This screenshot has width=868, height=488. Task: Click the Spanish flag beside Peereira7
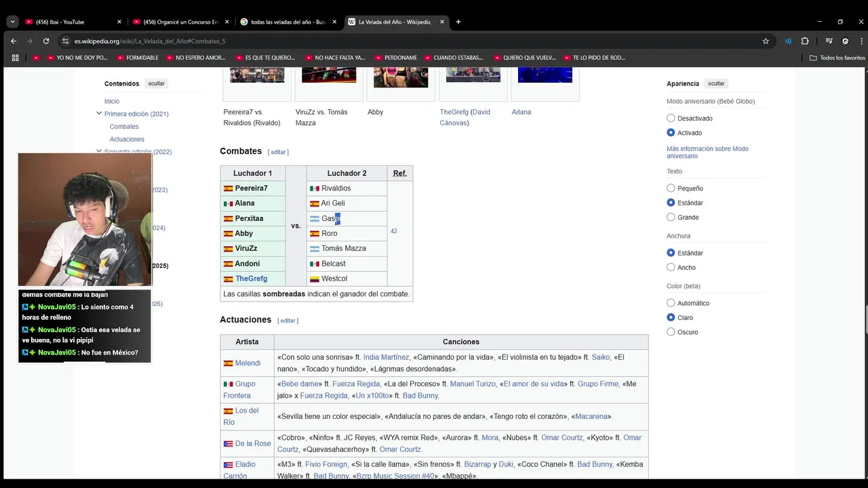coord(229,188)
